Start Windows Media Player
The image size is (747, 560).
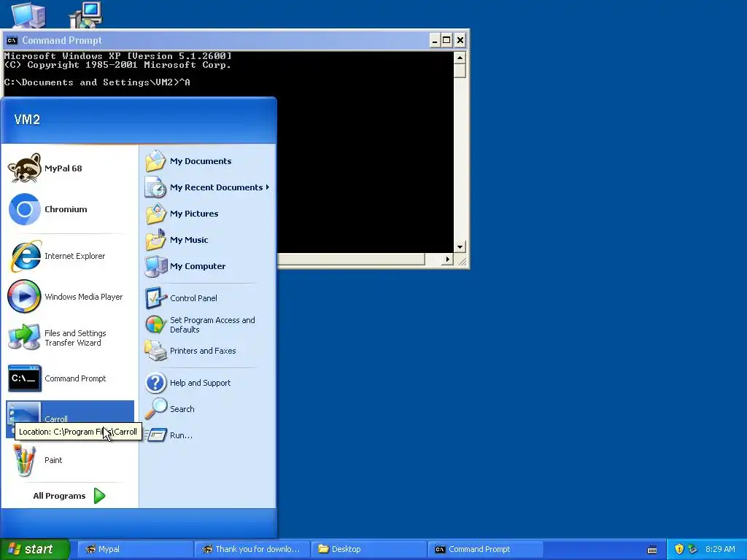[69, 297]
